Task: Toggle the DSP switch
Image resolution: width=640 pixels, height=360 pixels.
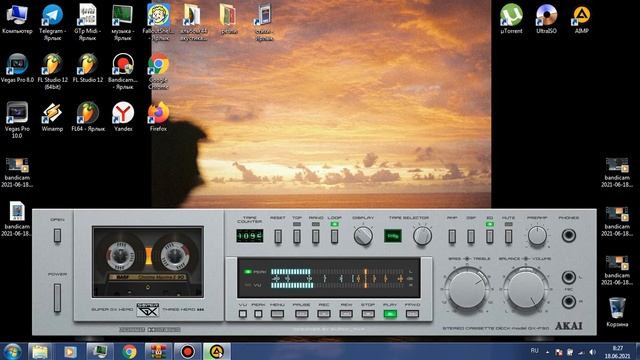Action: tap(471, 236)
